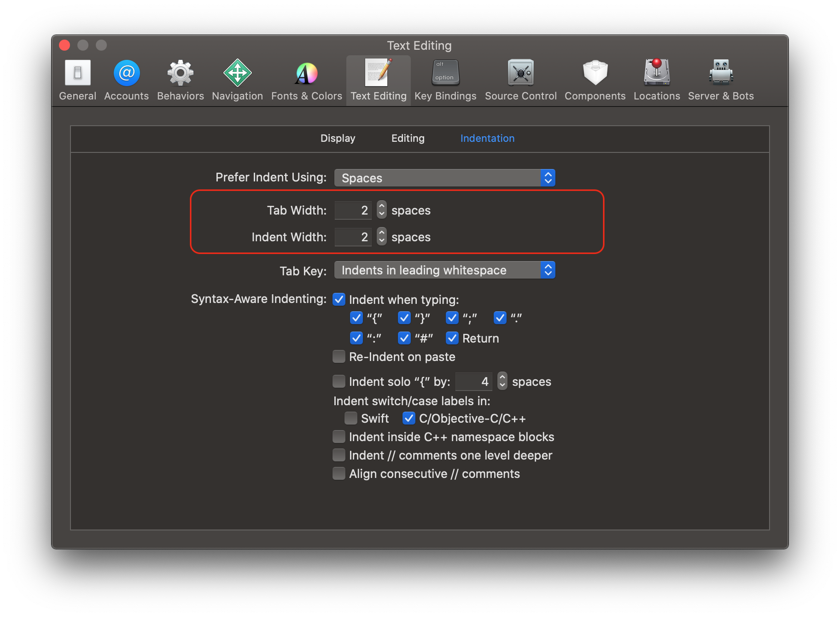This screenshot has height=617, width=840.
Task: Click the Indent Width number field
Action: [353, 237]
